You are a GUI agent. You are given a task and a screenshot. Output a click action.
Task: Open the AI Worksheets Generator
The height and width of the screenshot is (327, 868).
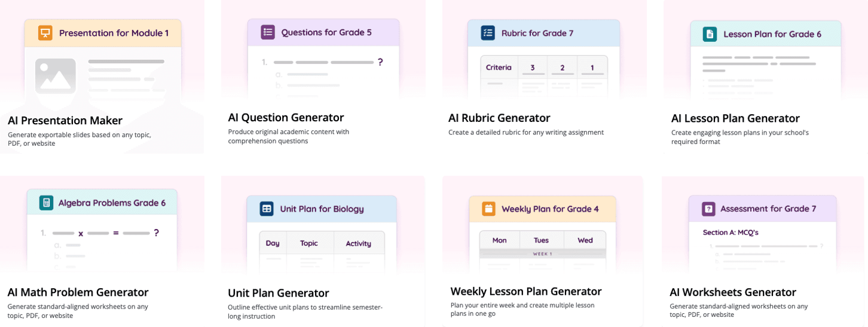(733, 292)
